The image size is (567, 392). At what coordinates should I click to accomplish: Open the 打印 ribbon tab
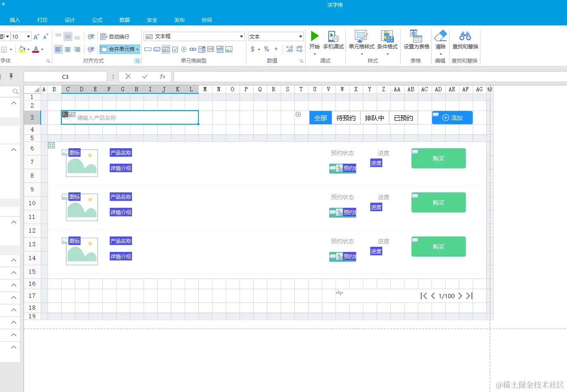(42, 20)
